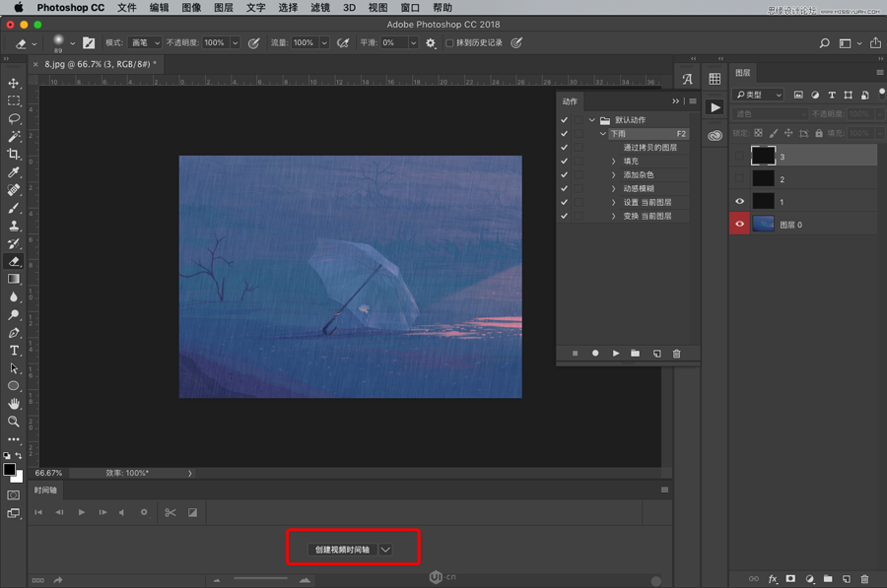Select the Move tool

click(14, 84)
